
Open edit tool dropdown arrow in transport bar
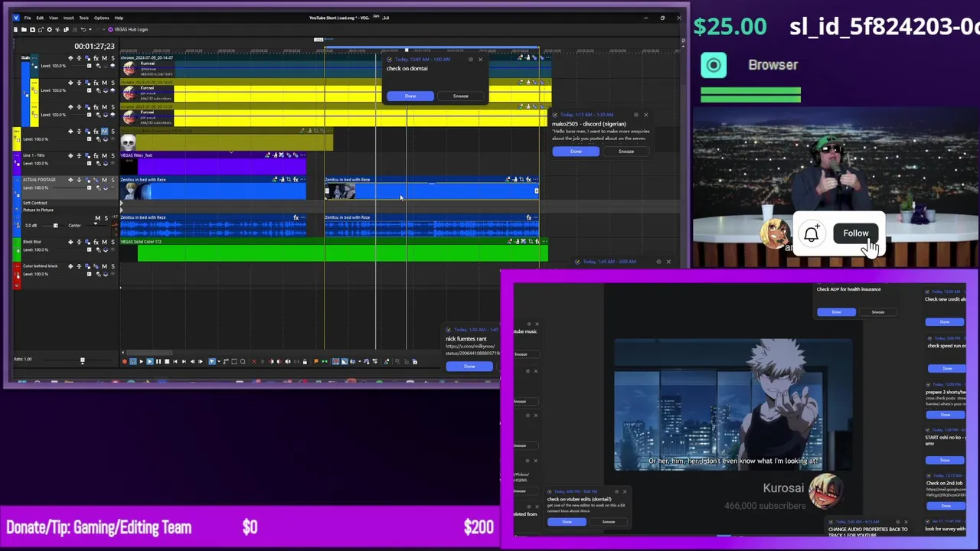(x=219, y=361)
